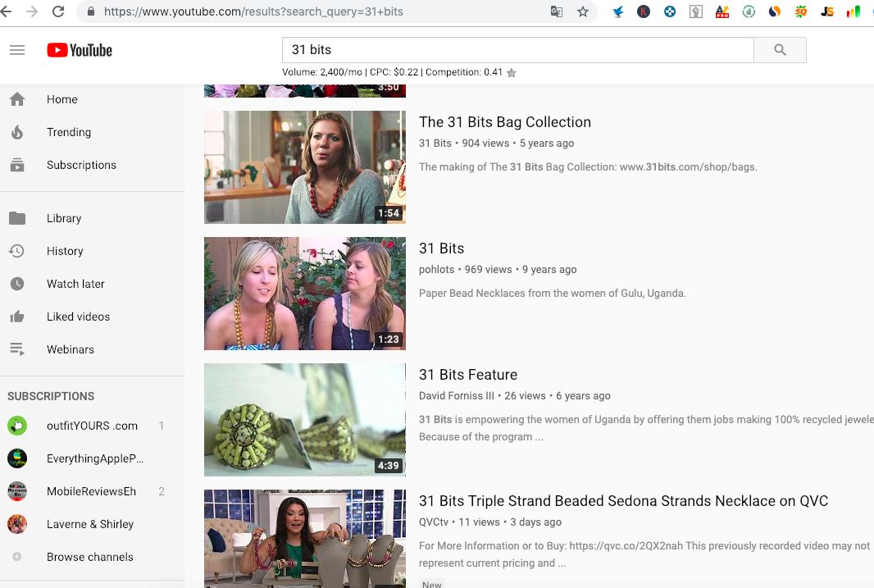Open the orange and navy swirl extension

pyautogui.click(x=775, y=11)
